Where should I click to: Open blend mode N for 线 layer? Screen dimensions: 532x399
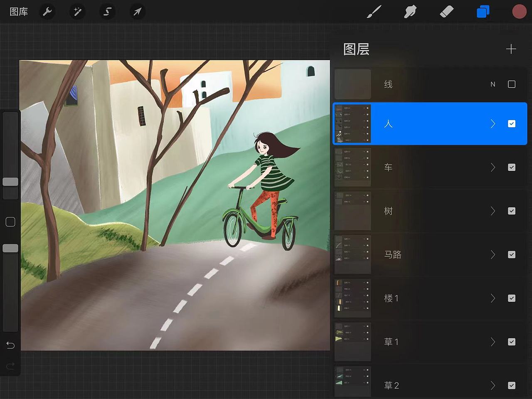493,84
